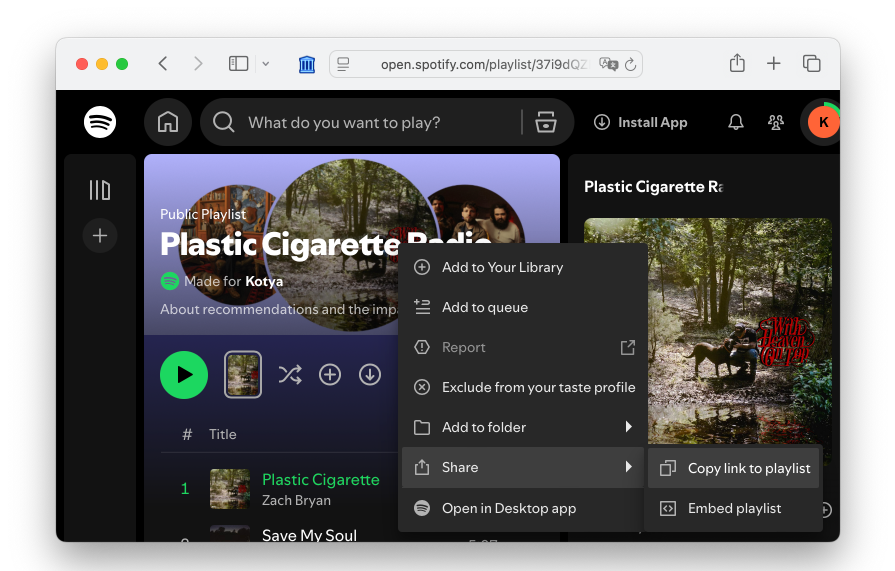The width and height of the screenshot is (895, 571).
Task: Open Friend Activity icon
Action: [776, 122]
